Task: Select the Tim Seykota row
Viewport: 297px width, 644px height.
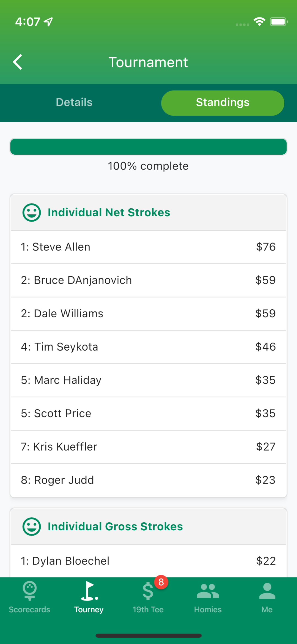Action: click(148, 347)
